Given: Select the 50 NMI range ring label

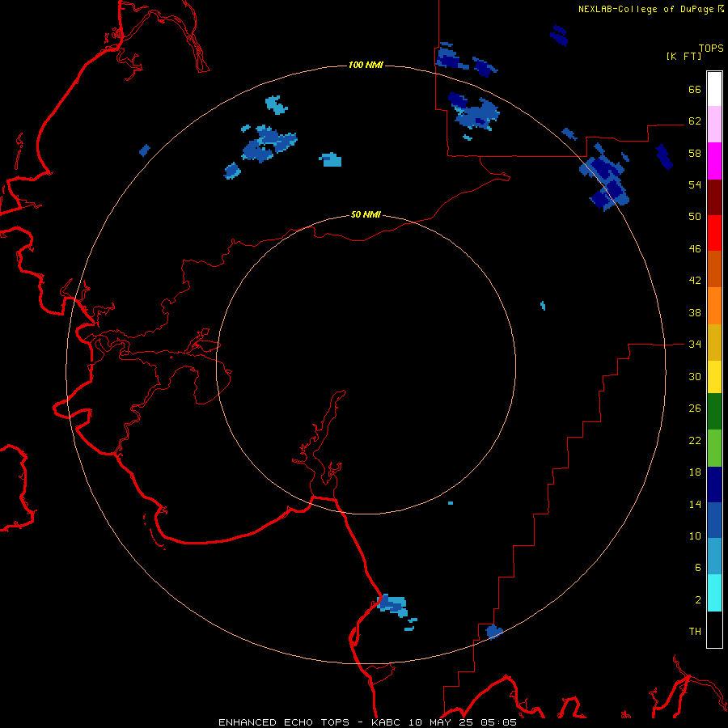Looking at the screenshot, I should coord(366,214).
